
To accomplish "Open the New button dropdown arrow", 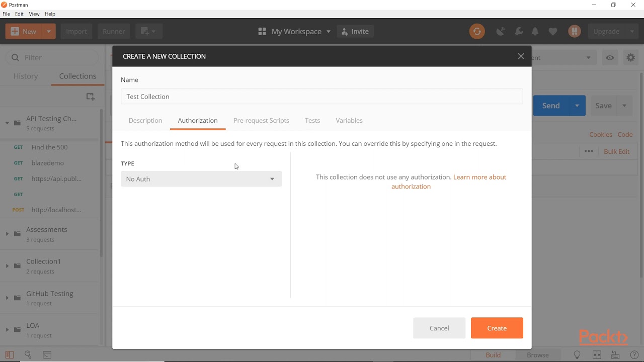I will click(49, 31).
